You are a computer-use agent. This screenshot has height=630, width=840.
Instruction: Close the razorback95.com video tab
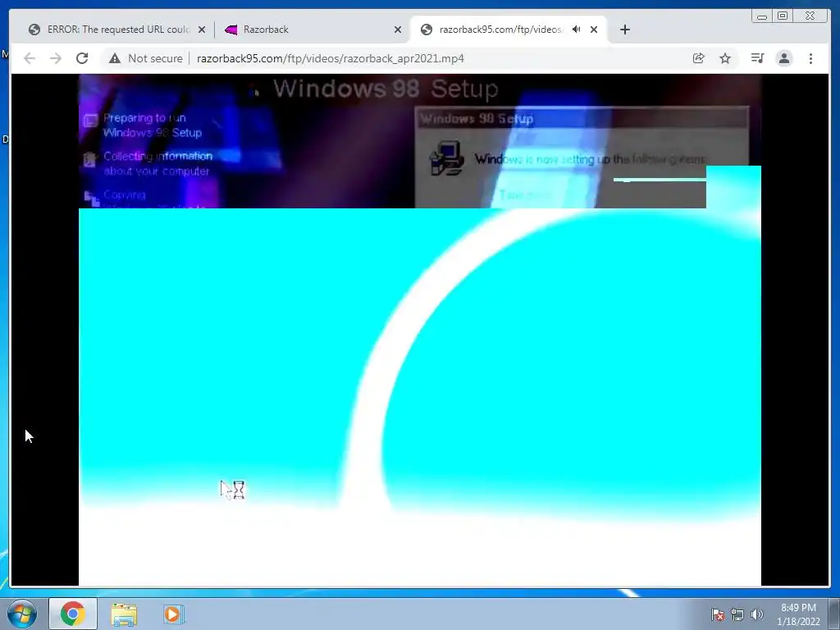(594, 30)
